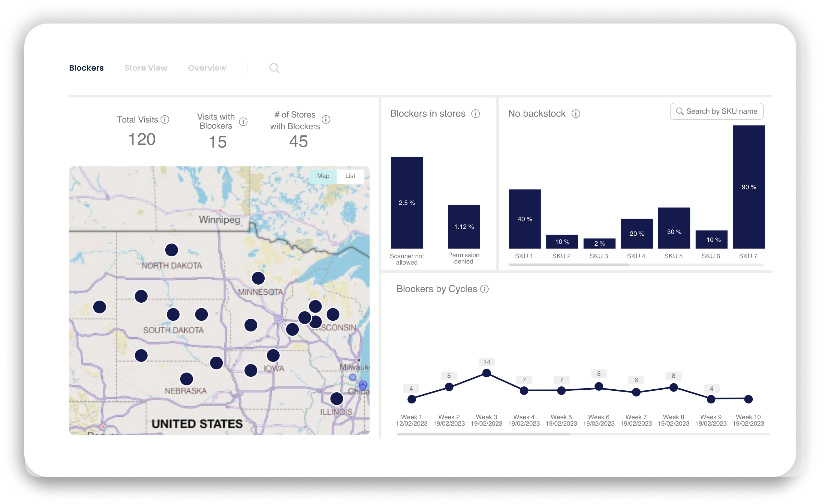824x504 pixels.
Task: Switch map panel to Map view
Action: point(323,176)
